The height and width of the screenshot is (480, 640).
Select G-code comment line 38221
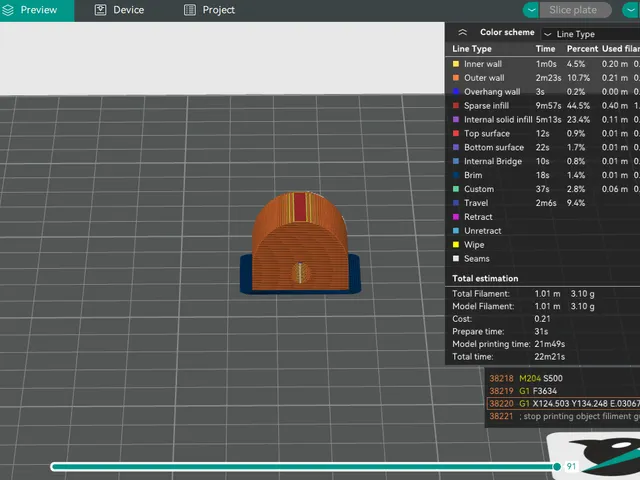point(564,416)
